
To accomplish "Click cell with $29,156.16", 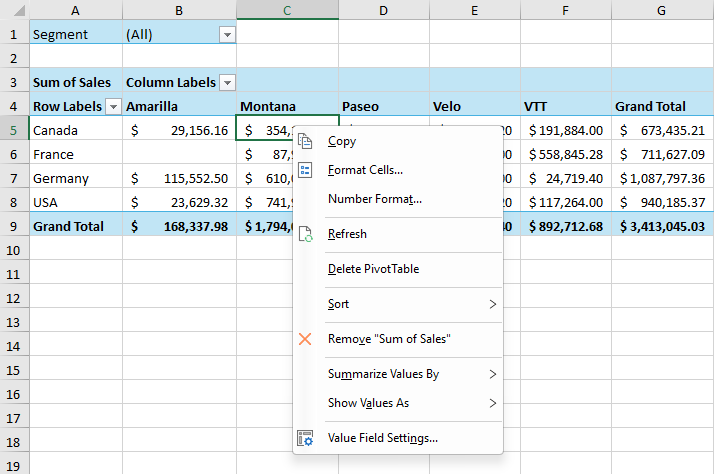I will (x=179, y=131).
